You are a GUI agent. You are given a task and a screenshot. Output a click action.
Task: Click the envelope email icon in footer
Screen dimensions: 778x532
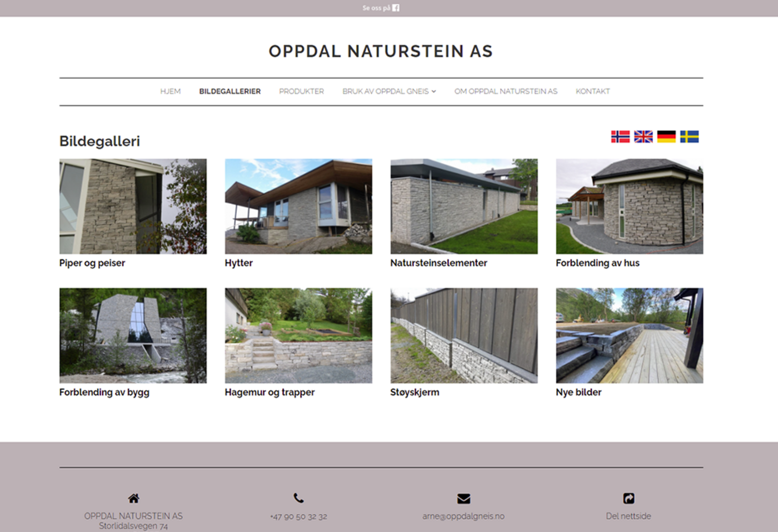(x=463, y=498)
